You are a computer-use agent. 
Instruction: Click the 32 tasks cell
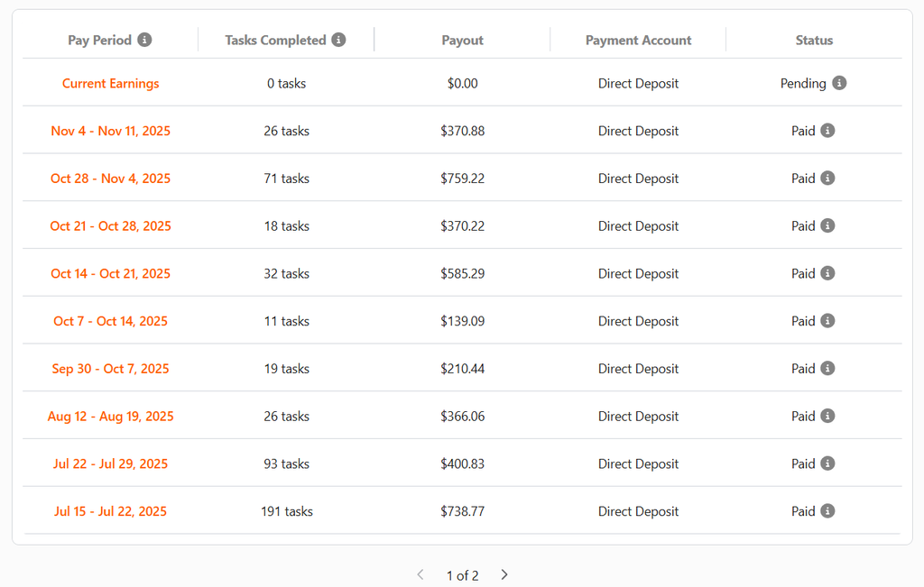coord(286,274)
